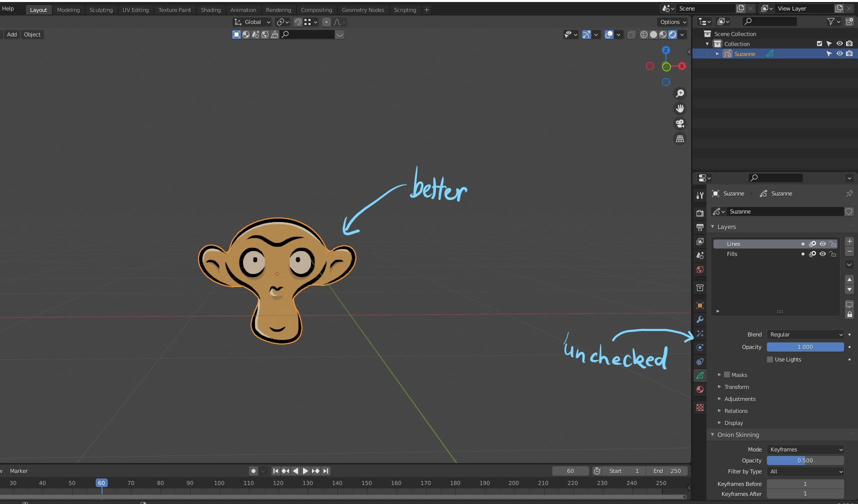Play the animation forward
The width and height of the screenshot is (858, 504).
click(x=305, y=471)
